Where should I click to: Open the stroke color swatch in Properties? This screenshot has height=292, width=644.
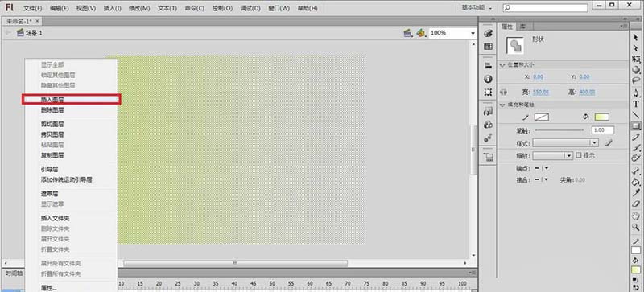tap(542, 117)
